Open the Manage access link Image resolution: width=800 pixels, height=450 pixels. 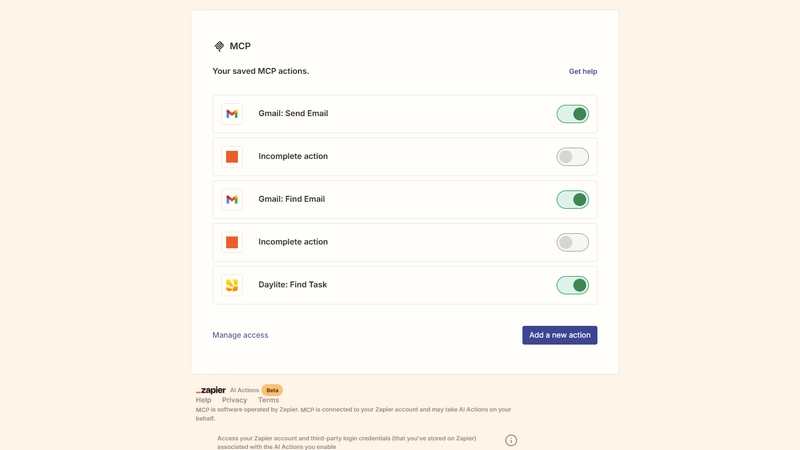pos(240,335)
